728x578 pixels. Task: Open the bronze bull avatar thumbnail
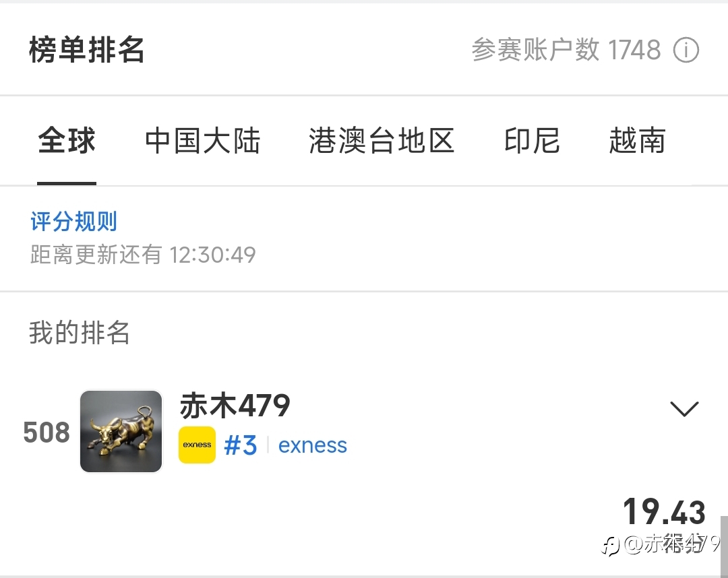click(x=121, y=431)
